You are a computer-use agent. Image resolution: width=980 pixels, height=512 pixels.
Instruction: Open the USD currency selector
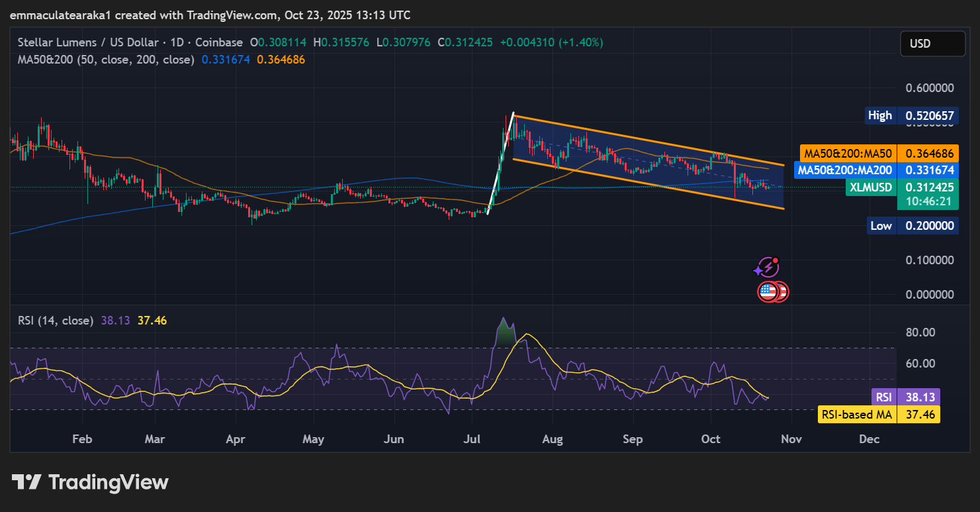(932, 44)
